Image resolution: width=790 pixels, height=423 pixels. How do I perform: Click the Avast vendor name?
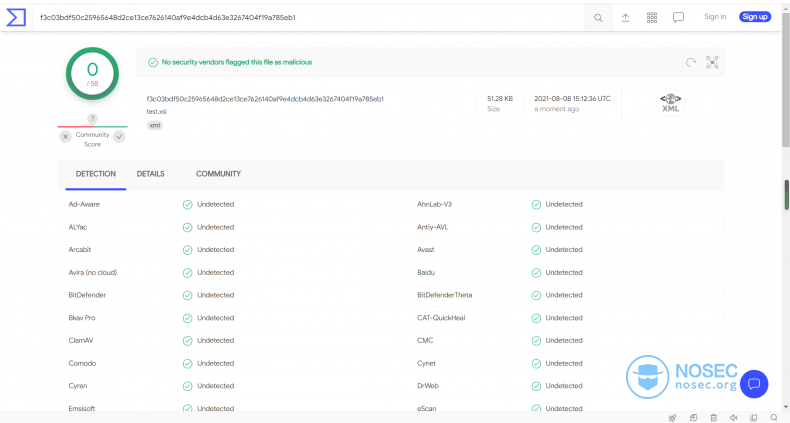(426, 250)
